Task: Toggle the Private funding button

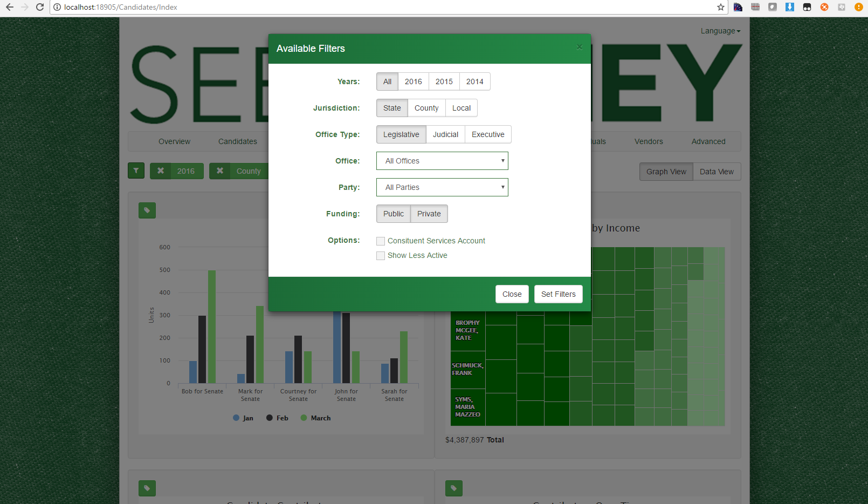Action: 429,214
